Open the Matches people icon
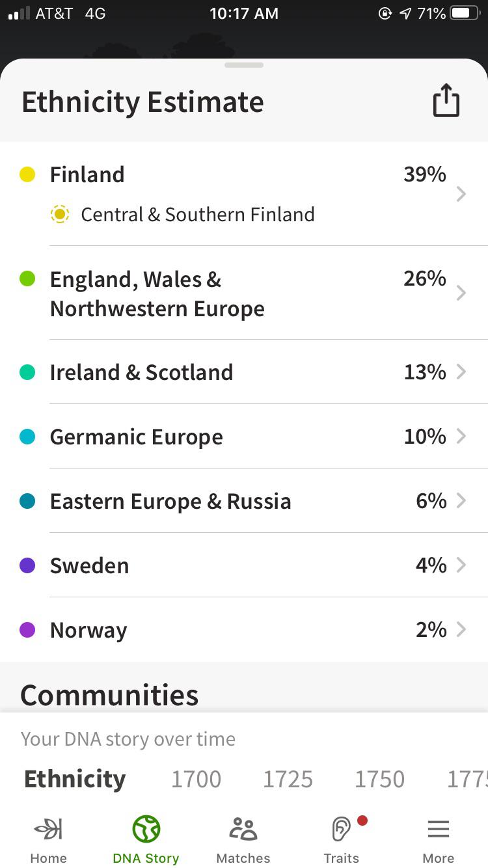Viewport: 488px width, 868px height. [243, 830]
